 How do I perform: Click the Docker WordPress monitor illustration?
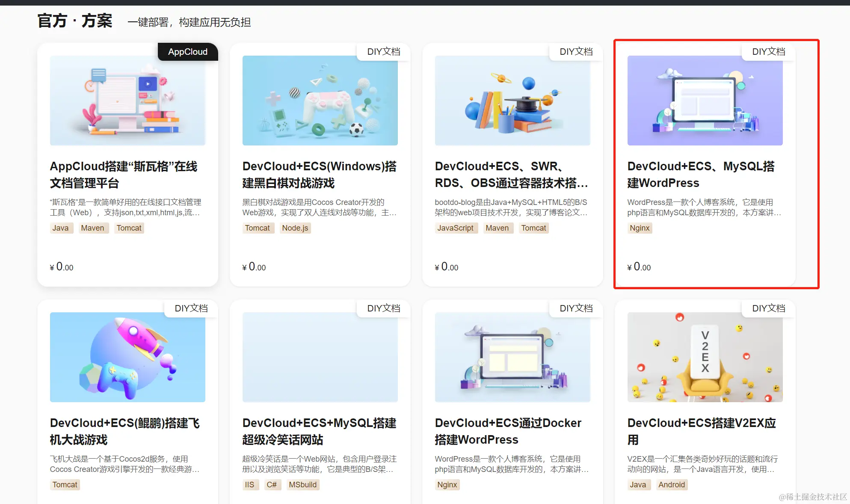tap(512, 357)
